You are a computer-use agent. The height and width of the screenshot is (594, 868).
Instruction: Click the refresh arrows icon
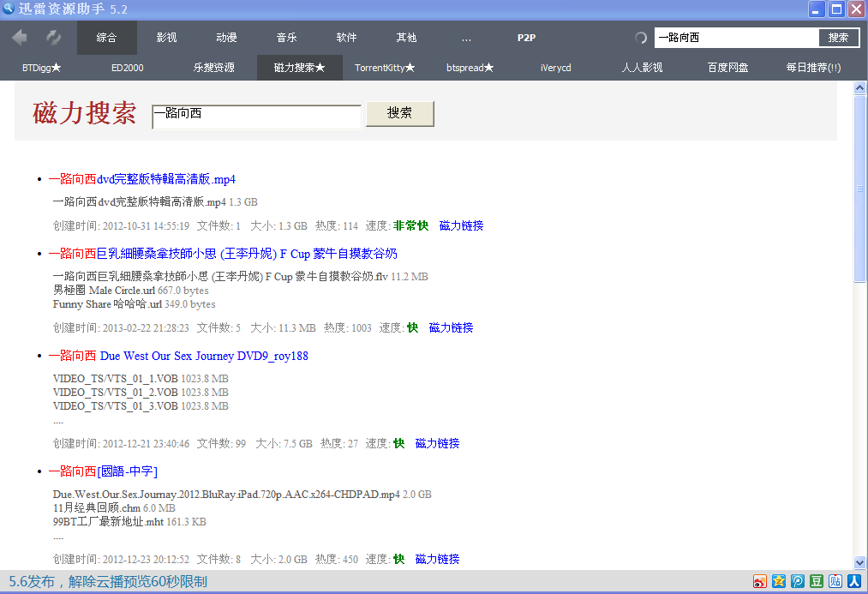click(53, 38)
